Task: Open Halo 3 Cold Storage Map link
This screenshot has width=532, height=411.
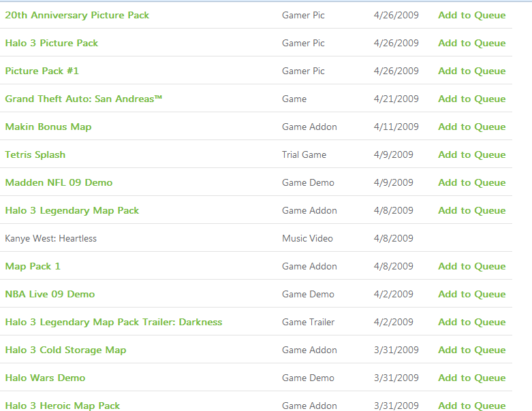Action: [65, 350]
